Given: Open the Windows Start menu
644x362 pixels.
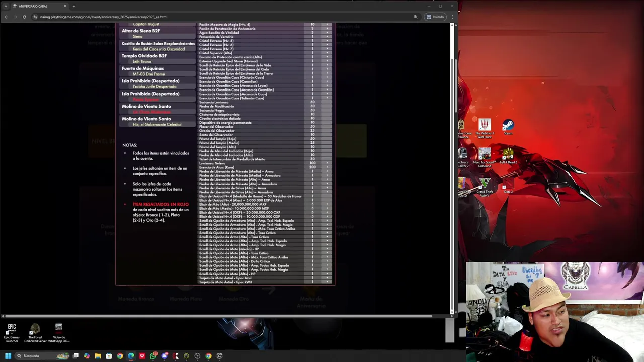Looking at the screenshot, I should [x=8, y=356].
